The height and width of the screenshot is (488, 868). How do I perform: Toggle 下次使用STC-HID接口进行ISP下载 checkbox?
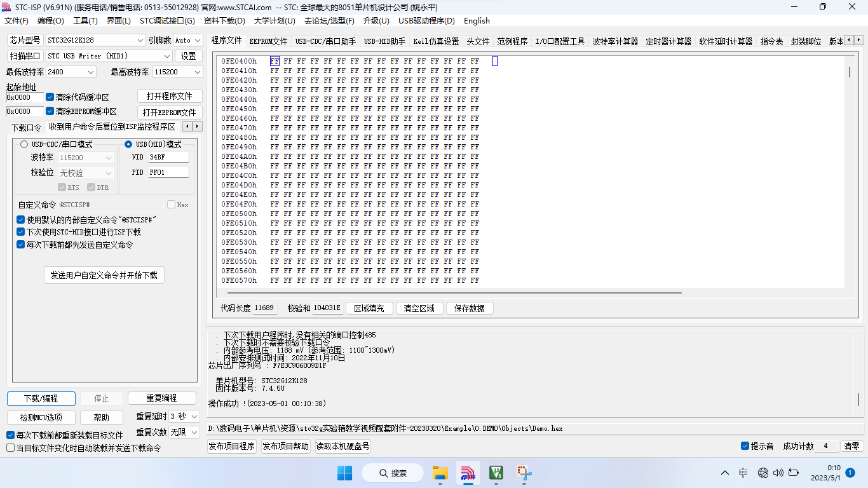click(x=21, y=232)
